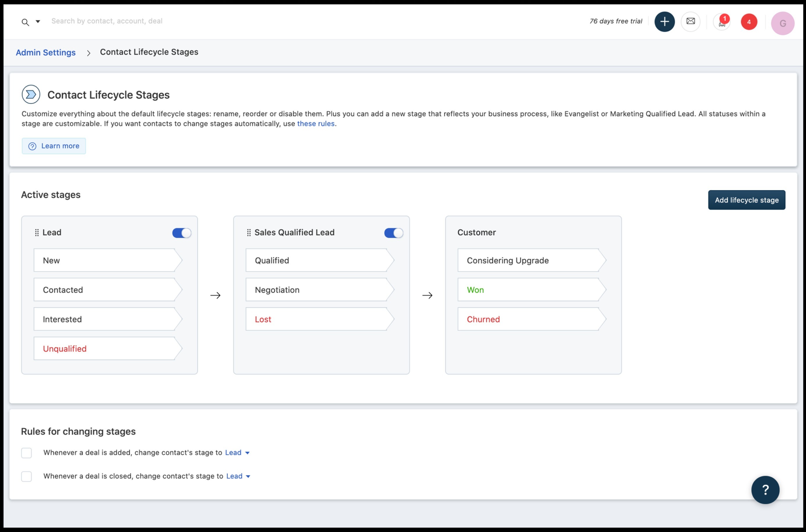Click the magnifying glass search icon
The image size is (806, 532).
click(x=25, y=22)
